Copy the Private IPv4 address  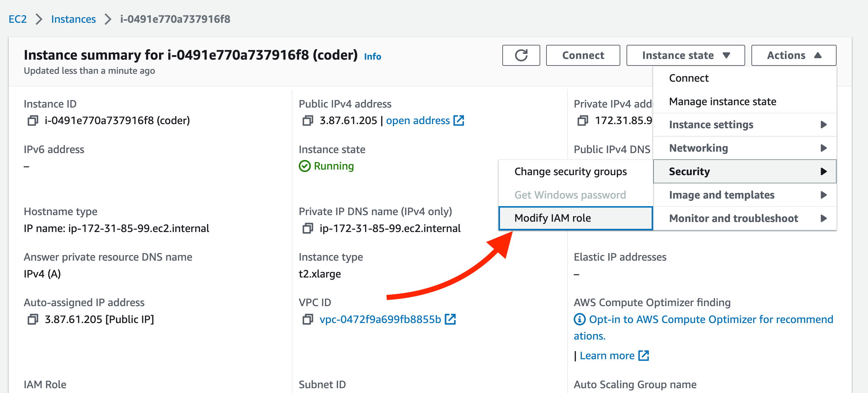[x=583, y=121]
